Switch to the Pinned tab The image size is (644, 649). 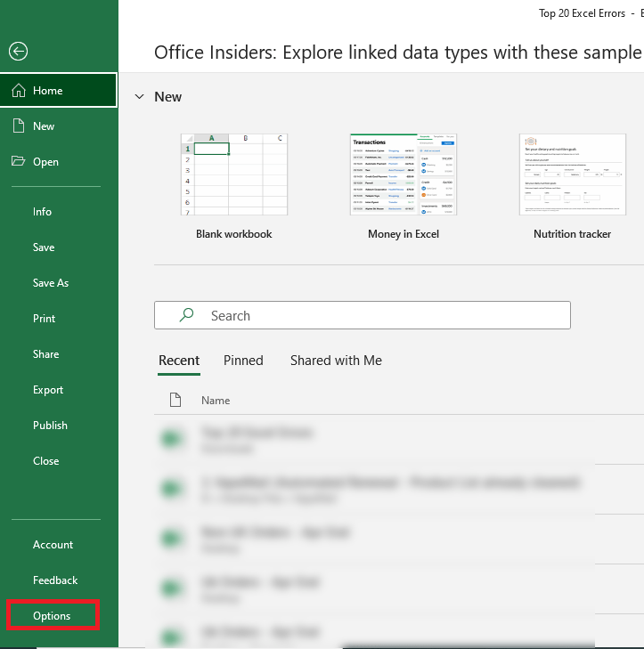pyautogui.click(x=243, y=361)
